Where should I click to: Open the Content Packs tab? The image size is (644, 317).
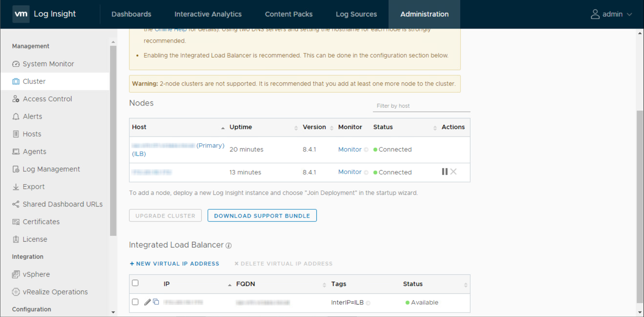tap(288, 14)
